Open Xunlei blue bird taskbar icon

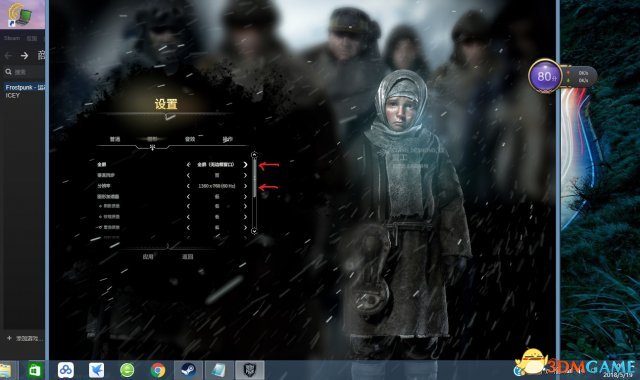[96, 370]
